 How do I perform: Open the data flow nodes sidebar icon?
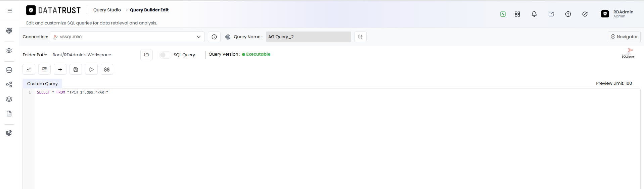click(x=9, y=84)
